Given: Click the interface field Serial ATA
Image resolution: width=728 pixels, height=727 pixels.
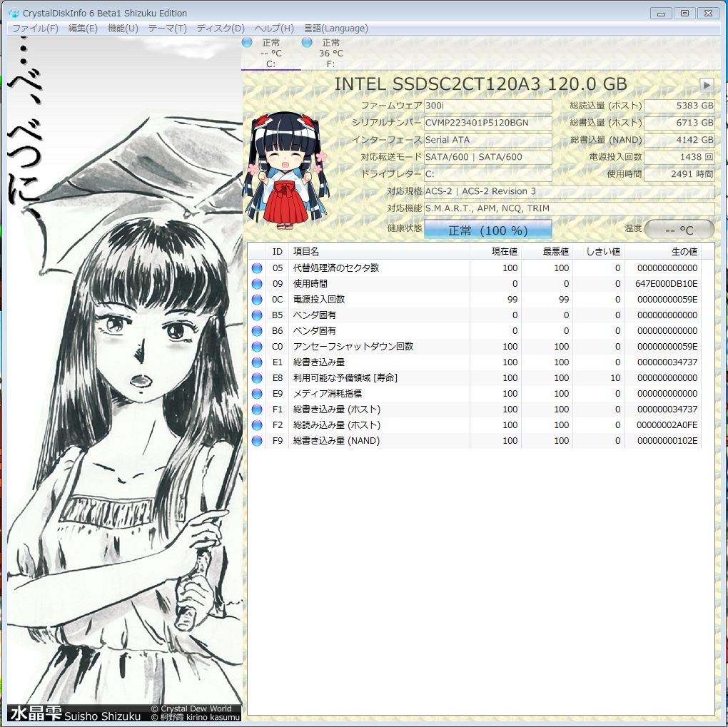Looking at the screenshot, I should point(487,141).
